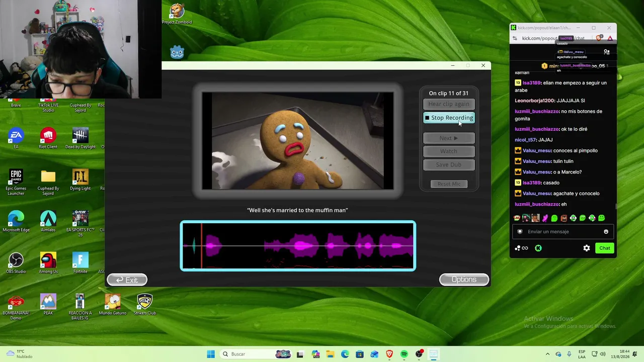
Task: Open the Among Us shortcut
Action: pyautogui.click(x=48, y=263)
